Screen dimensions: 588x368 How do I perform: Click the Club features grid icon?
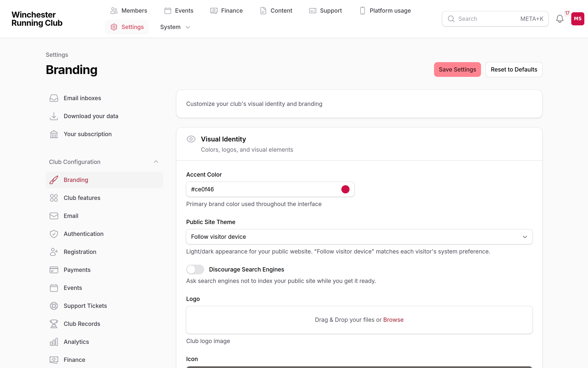[x=54, y=198]
